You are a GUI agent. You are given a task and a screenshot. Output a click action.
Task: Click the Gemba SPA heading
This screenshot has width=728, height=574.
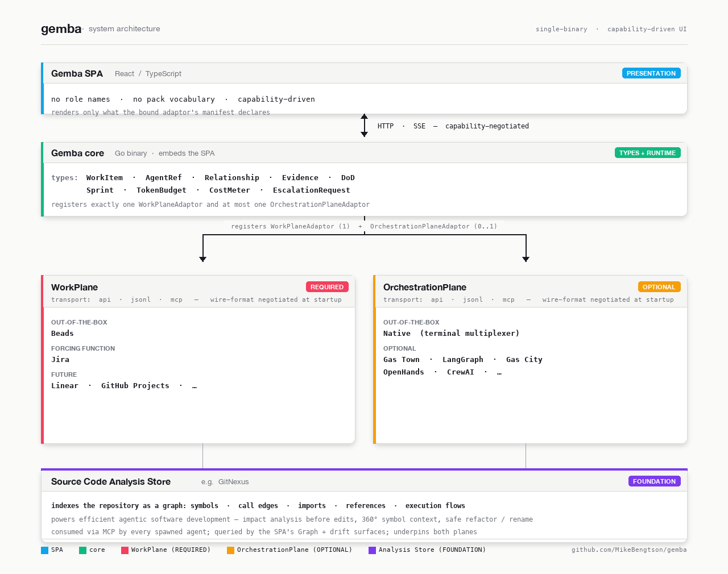[x=77, y=73]
